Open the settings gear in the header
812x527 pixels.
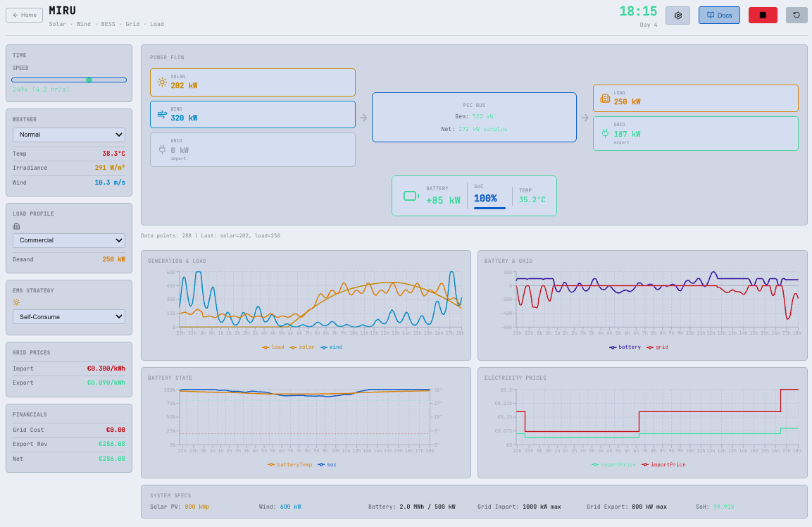(x=677, y=15)
